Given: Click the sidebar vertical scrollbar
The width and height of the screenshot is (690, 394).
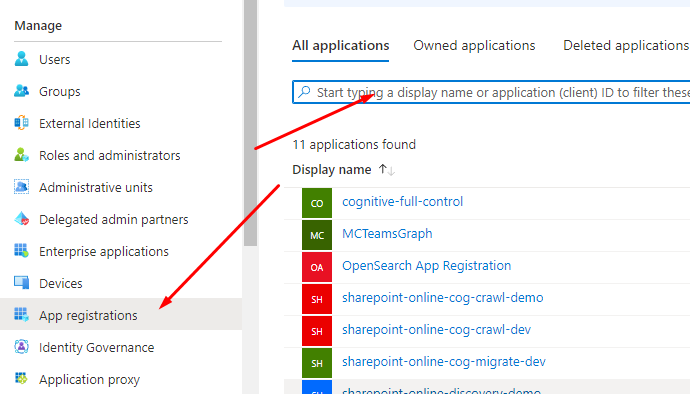Looking at the screenshot, I should pos(250,123).
